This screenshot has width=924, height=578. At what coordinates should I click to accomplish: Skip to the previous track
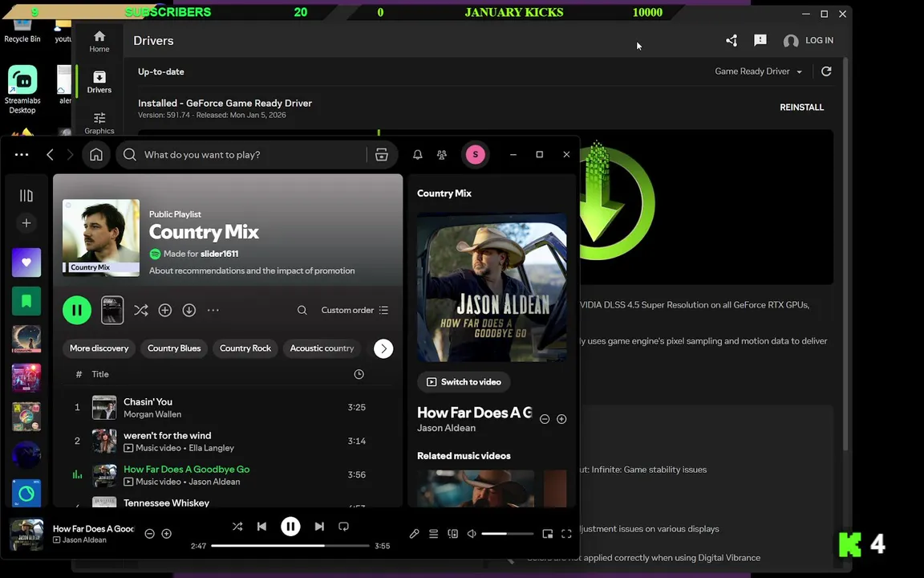(261, 527)
